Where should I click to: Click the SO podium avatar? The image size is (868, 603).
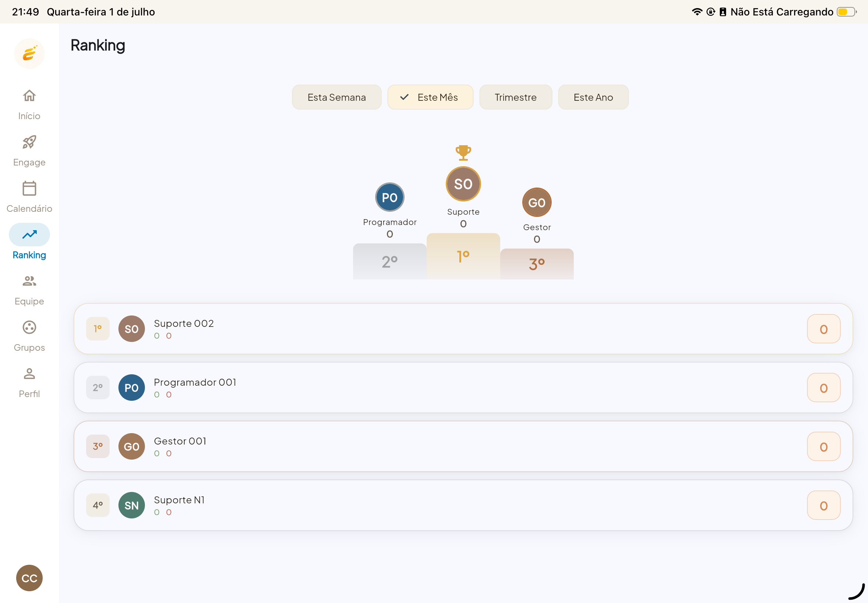click(463, 184)
